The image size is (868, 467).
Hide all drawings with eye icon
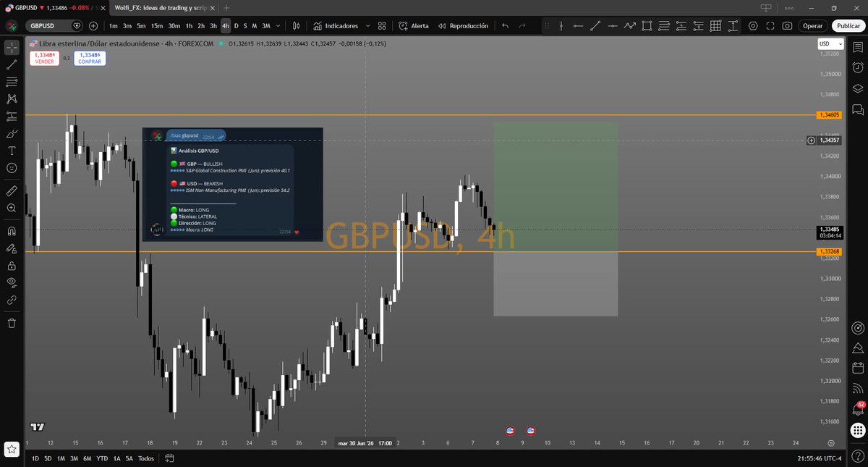pos(12,282)
